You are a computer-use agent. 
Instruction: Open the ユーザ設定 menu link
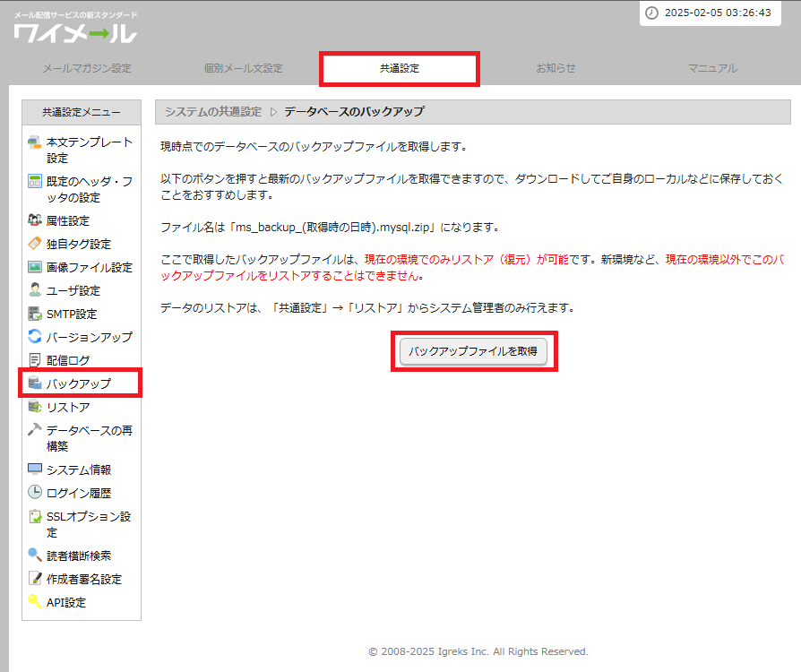(x=73, y=291)
